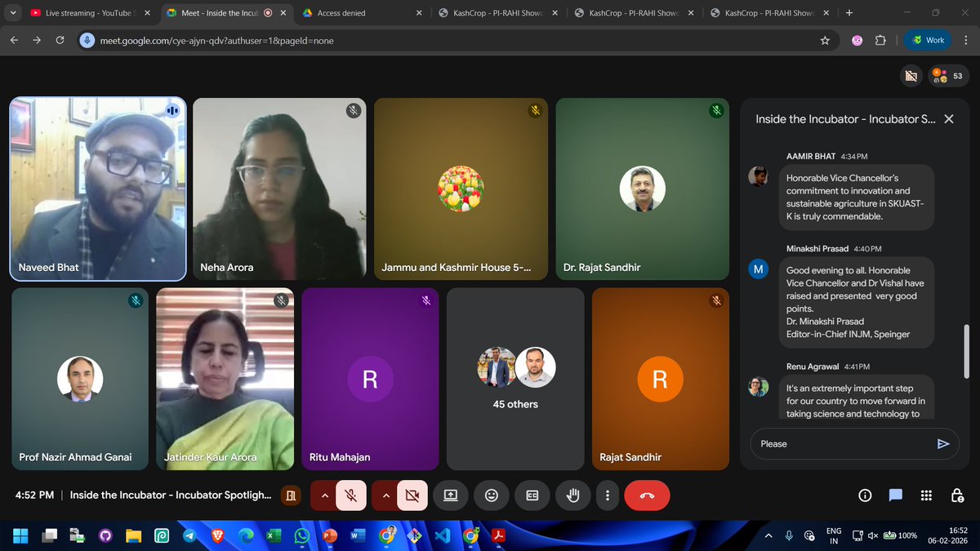Image resolution: width=980 pixels, height=551 pixels.
Task: Click the companion mode door icon
Action: pyautogui.click(x=290, y=495)
